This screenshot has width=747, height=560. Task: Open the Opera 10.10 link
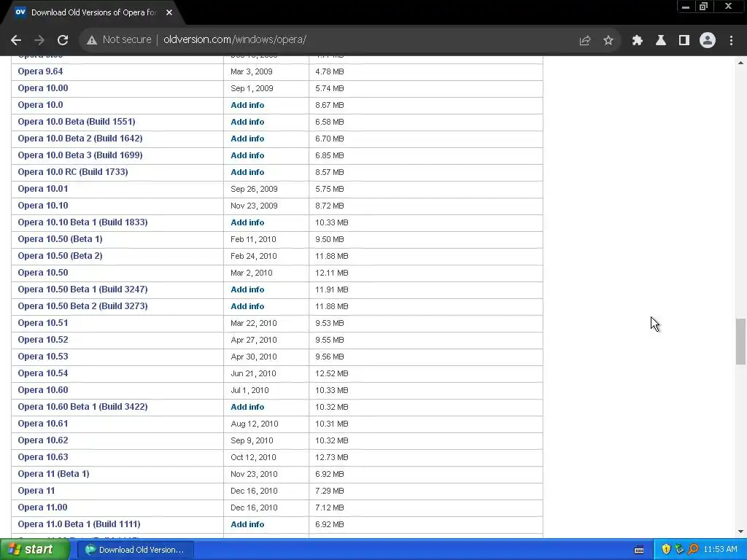43,205
